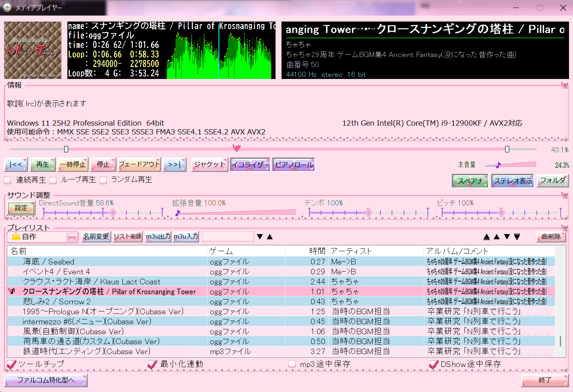Image resolution: width=573 pixels, height=392 pixels.
Task: Search upward with ▲ beside search box
Action: [x=270, y=236]
